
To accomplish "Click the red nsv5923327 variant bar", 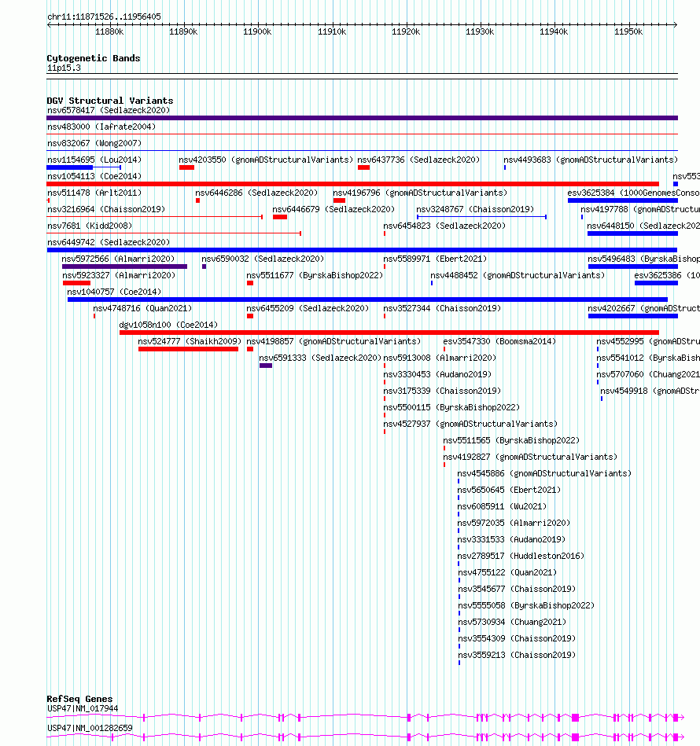I will pyautogui.click(x=76, y=283).
